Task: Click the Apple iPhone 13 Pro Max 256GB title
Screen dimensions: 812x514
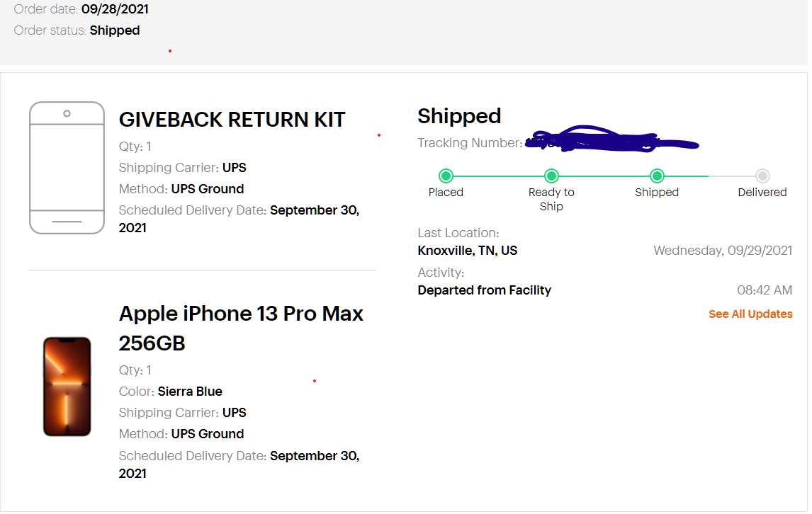Action: coord(241,328)
